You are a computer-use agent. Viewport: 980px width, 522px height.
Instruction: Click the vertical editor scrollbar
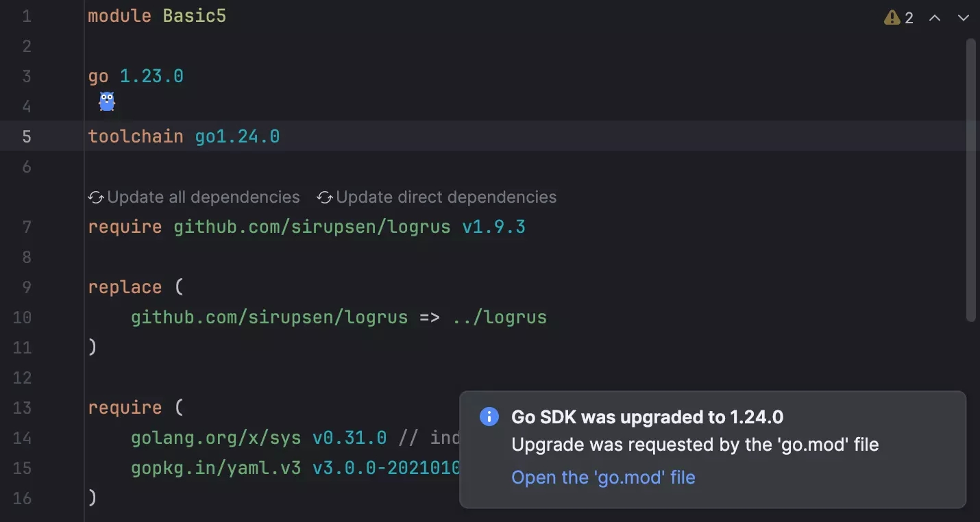pyautogui.click(x=970, y=178)
